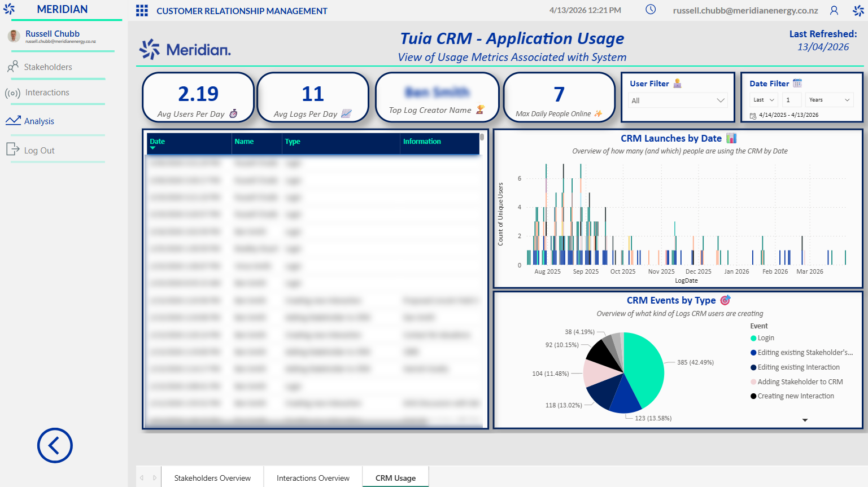Click the 4/13/2026 12:21 PM timestamp
The width and height of the screenshot is (868, 487).
click(585, 10)
